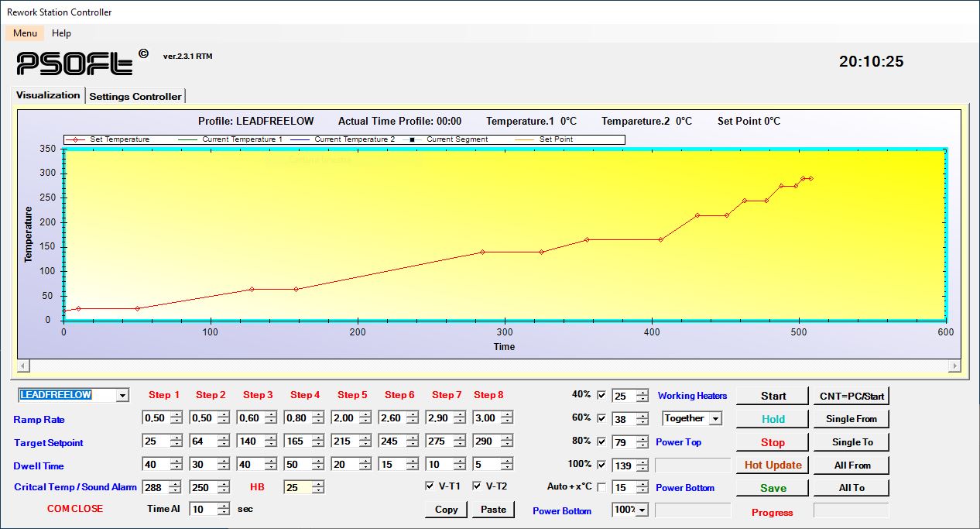Switch to the Settings Controller tab
Screen dimensions: 980x529
point(135,96)
